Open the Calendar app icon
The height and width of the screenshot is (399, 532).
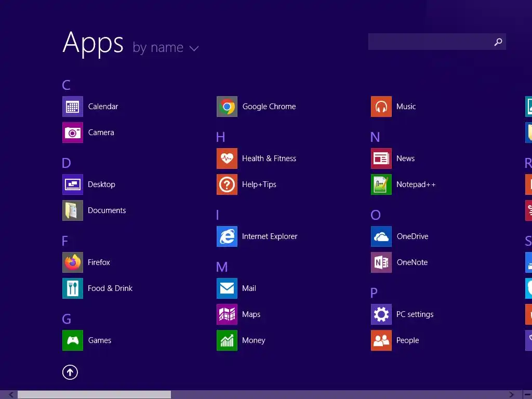pos(73,107)
